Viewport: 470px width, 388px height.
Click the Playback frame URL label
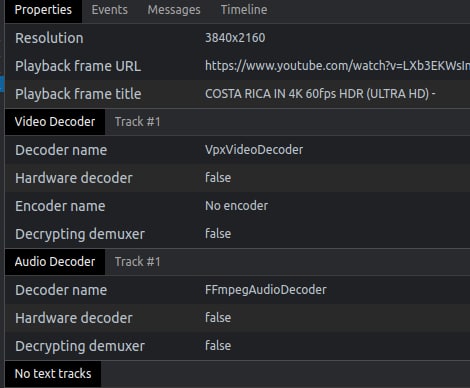click(x=78, y=66)
